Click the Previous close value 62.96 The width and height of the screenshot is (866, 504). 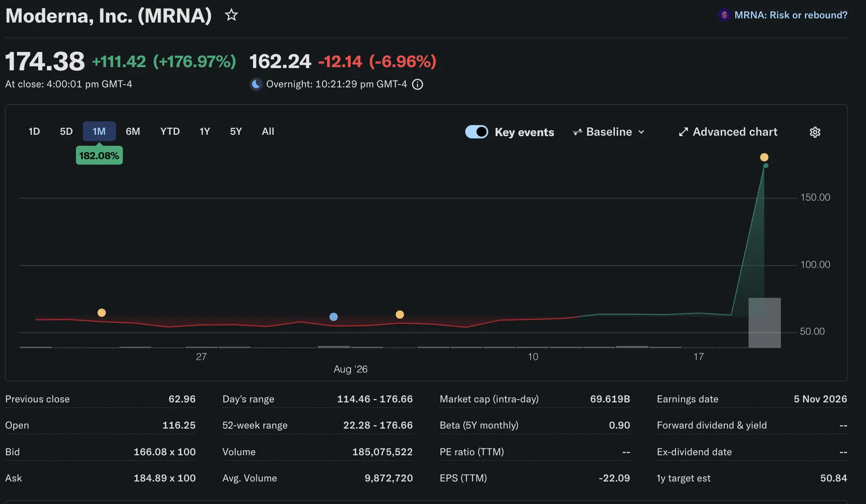click(x=182, y=399)
